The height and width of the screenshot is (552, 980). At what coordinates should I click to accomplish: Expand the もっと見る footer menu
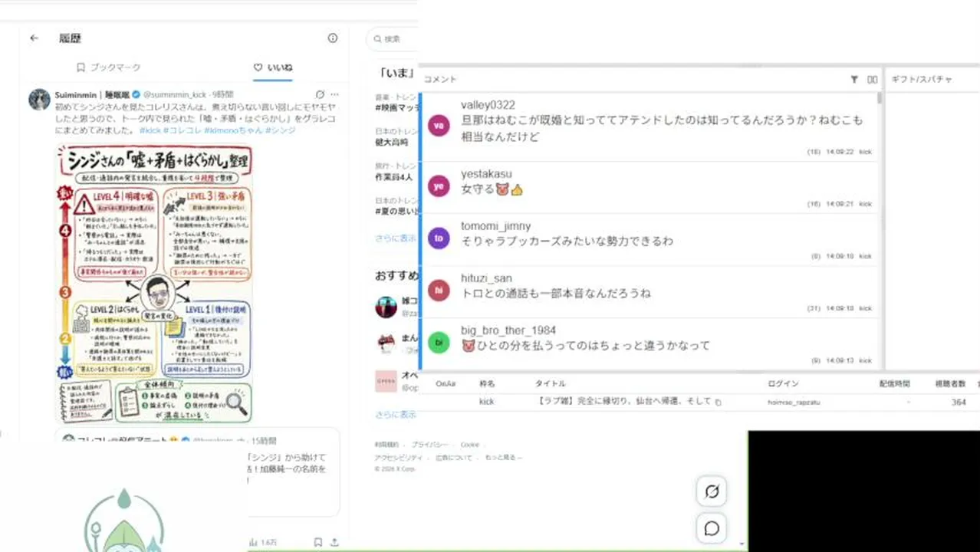click(503, 458)
